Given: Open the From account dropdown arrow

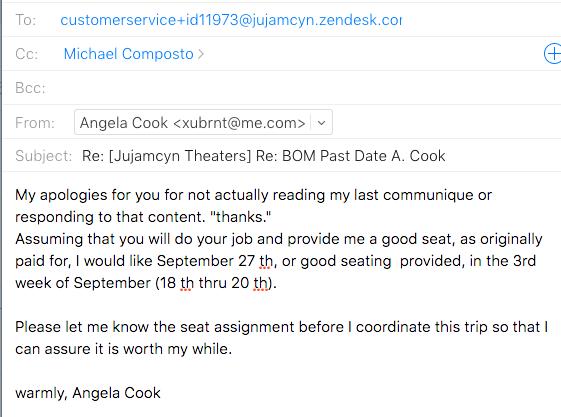Looking at the screenshot, I should (321, 123).
